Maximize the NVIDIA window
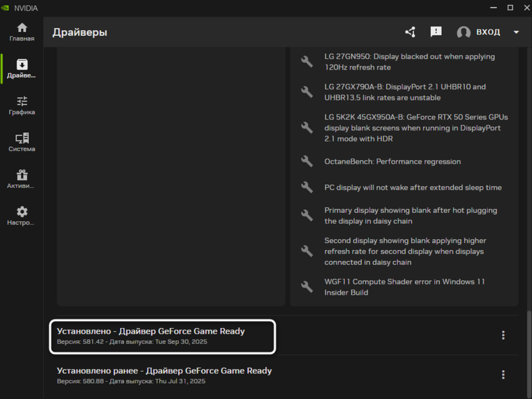Viewport: 532px width, 399px height. pos(510,8)
